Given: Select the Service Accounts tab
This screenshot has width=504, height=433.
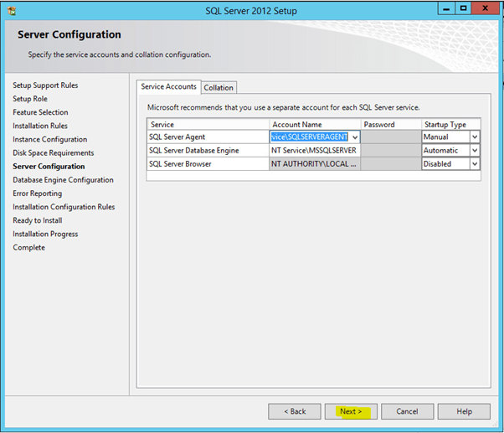Looking at the screenshot, I should [x=168, y=86].
